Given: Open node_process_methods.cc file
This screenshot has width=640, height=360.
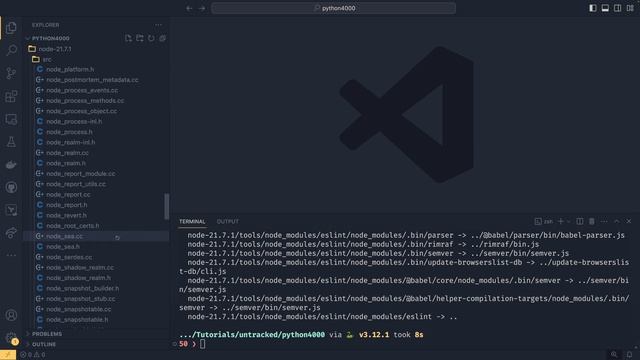Looking at the screenshot, I should pyautogui.click(x=85, y=100).
